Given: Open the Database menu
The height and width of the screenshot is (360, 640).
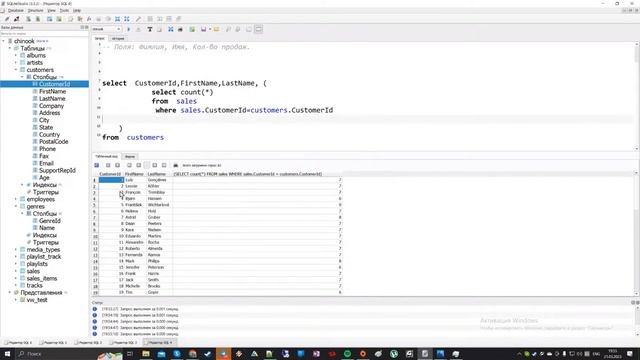Looking at the screenshot, I should click(x=16, y=10).
